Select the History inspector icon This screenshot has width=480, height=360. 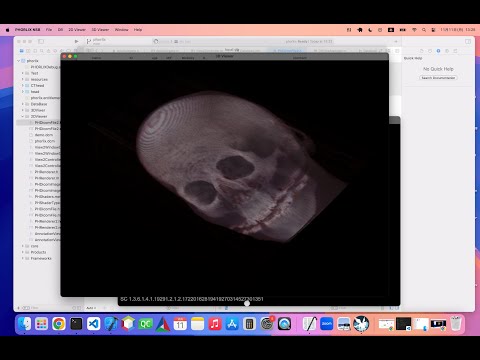pyautogui.click(x=430, y=51)
